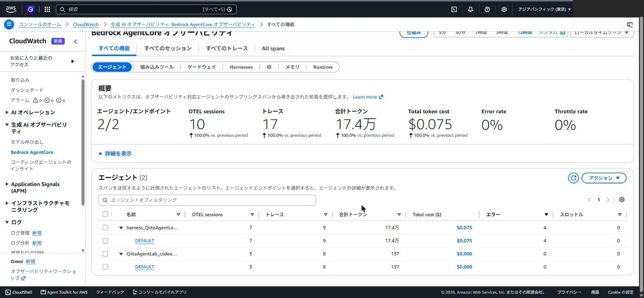Switch to すべてのセッション tab
The width and height of the screenshot is (644, 298).
(x=168, y=48)
